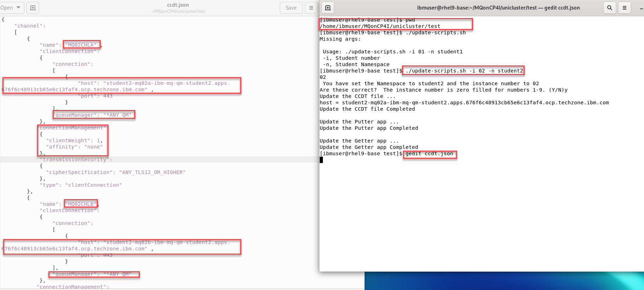
Task: Click the student2-mq02a host value line
Action: [168, 83]
